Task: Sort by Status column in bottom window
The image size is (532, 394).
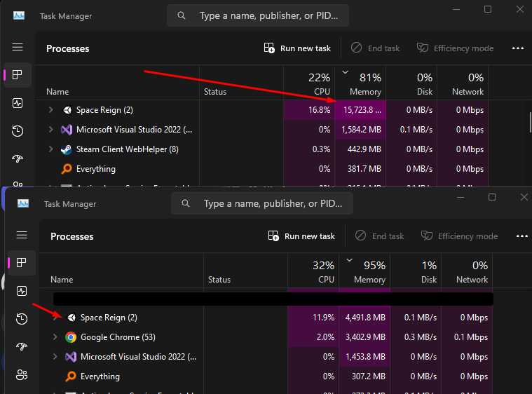Action: click(245, 271)
